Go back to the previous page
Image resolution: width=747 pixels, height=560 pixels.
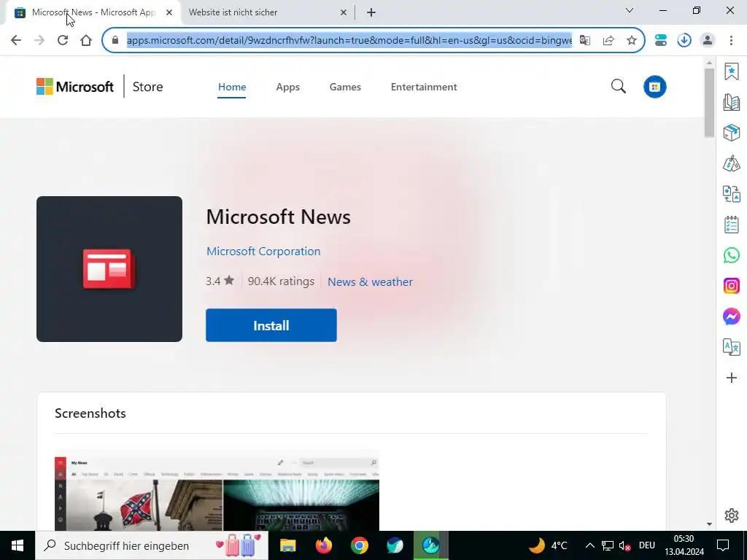(16, 40)
